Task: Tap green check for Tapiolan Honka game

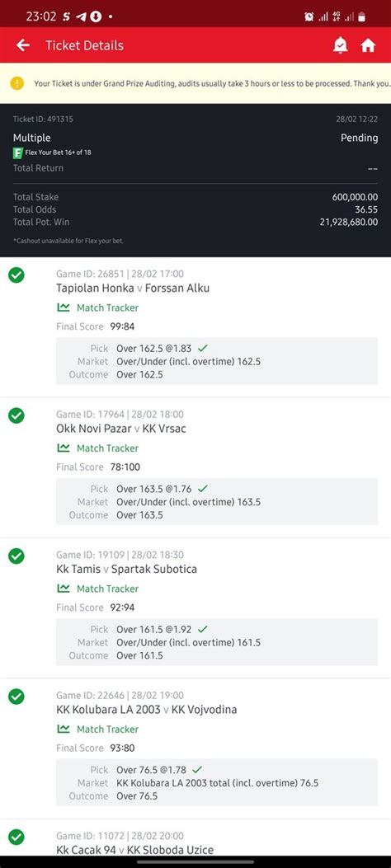Action: [16, 274]
